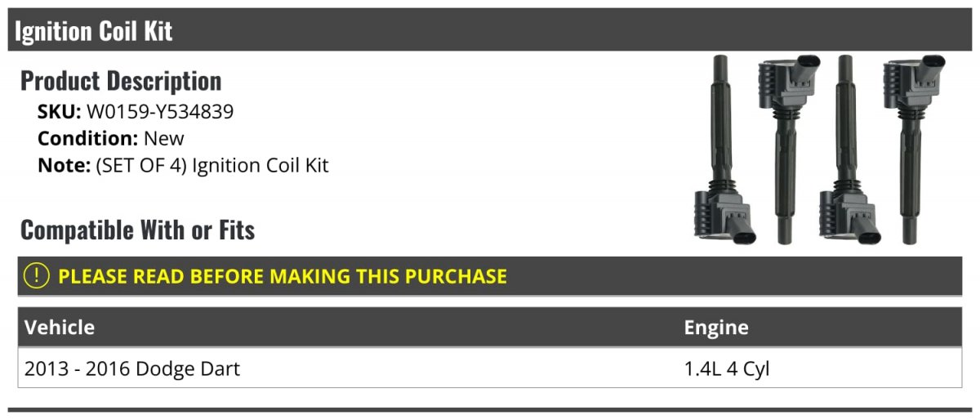Viewport: 980px width, 420px height.
Task: Click the second ignition coil from left
Action: 787,150
